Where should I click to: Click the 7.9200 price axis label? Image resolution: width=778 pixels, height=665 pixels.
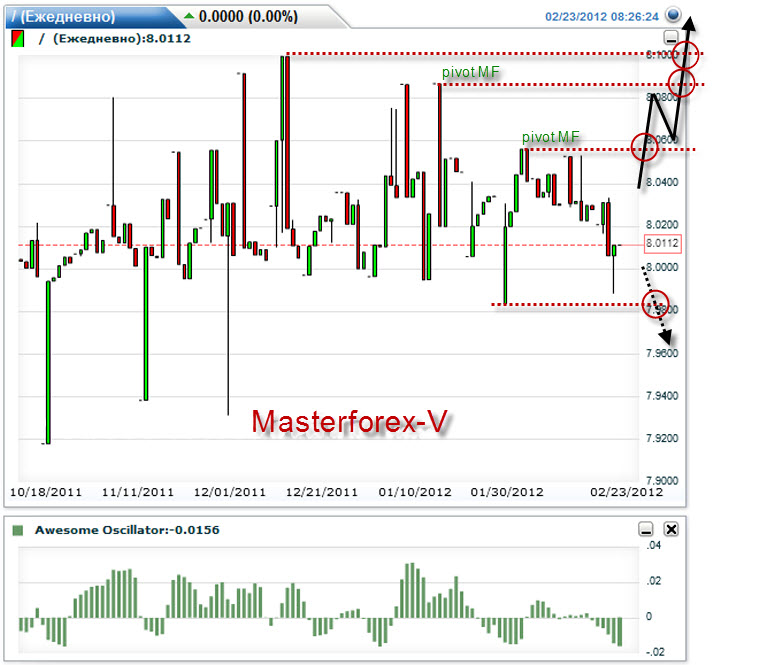tap(662, 438)
